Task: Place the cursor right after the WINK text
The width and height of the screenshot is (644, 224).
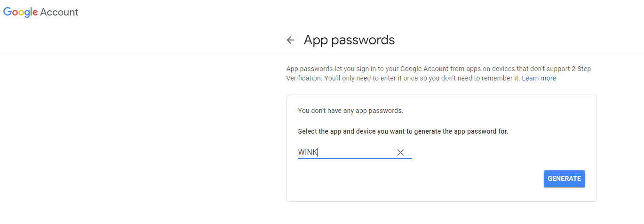Action: pyautogui.click(x=318, y=152)
